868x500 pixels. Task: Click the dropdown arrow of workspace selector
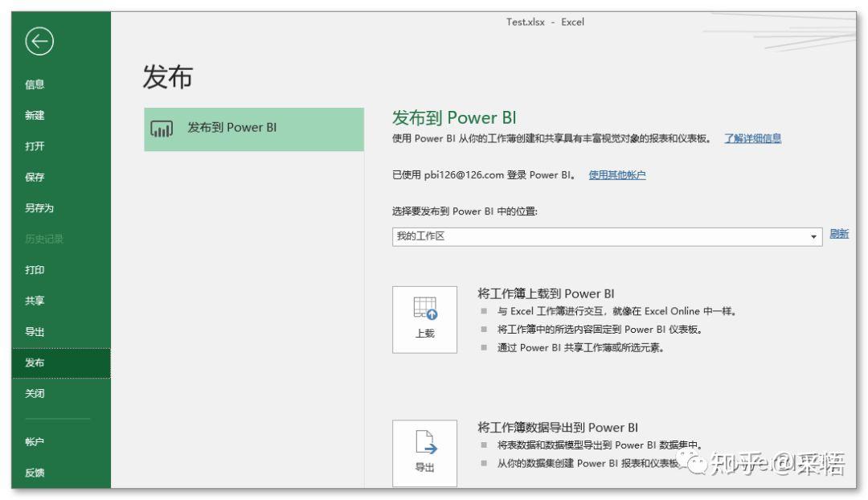tap(813, 237)
